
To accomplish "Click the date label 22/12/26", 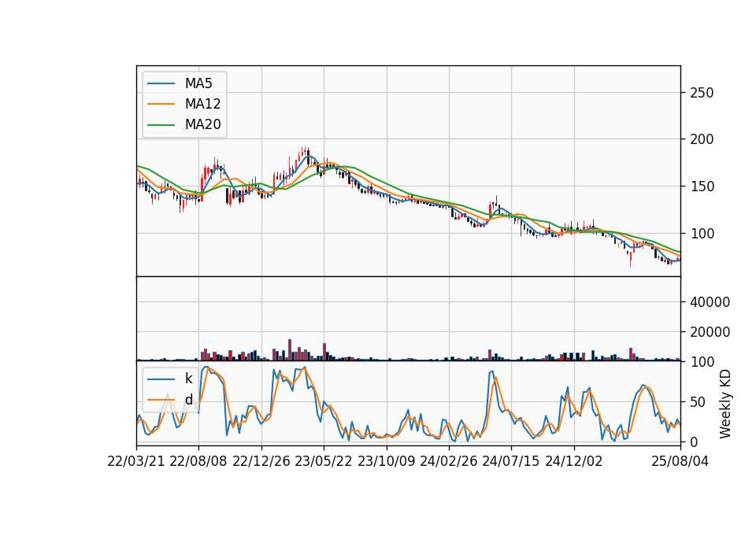I will pos(261,461).
